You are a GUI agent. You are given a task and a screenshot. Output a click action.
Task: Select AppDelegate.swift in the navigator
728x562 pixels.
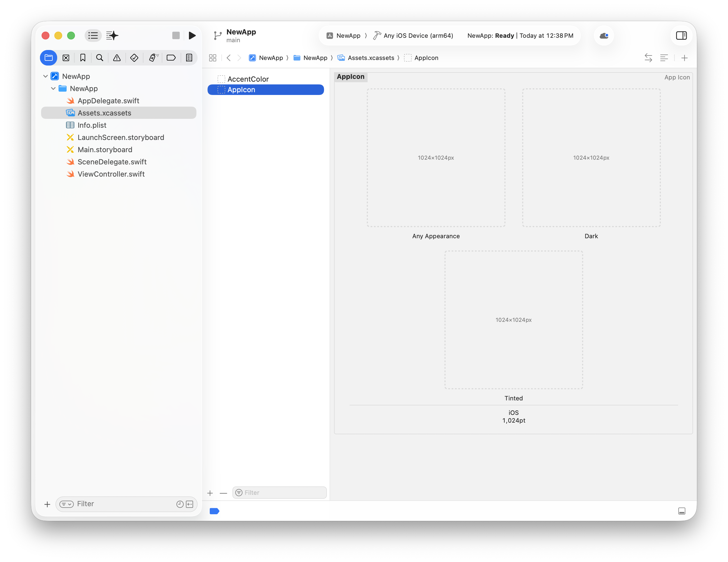tap(119, 101)
